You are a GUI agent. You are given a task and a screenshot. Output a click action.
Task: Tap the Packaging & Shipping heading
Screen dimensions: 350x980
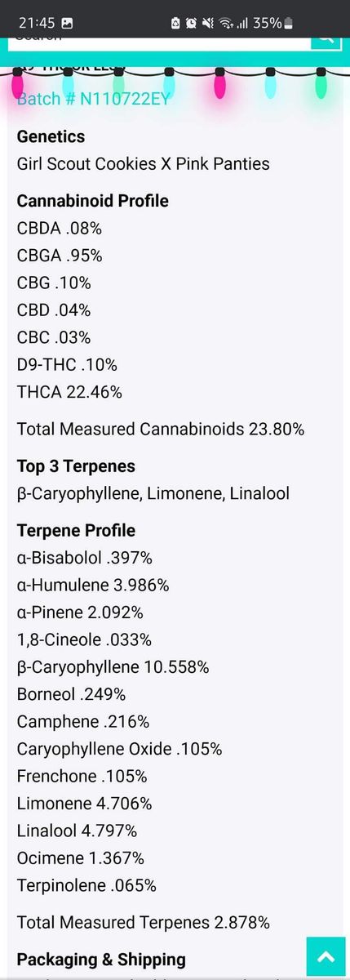coord(101,959)
